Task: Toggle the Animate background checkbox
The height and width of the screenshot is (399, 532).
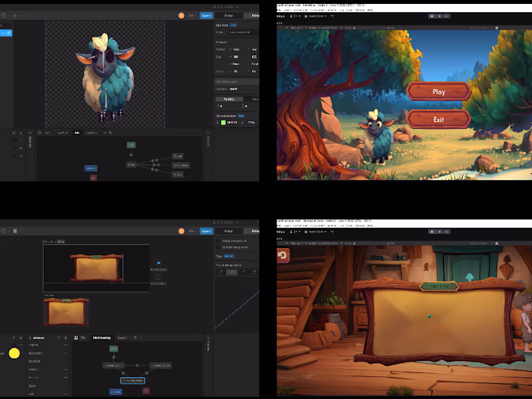Action: [x=218, y=247]
